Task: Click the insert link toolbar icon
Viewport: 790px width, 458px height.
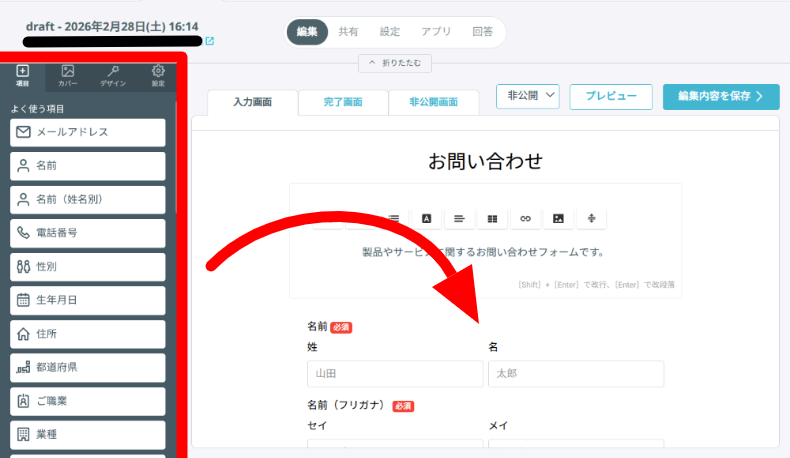Action: (525, 219)
